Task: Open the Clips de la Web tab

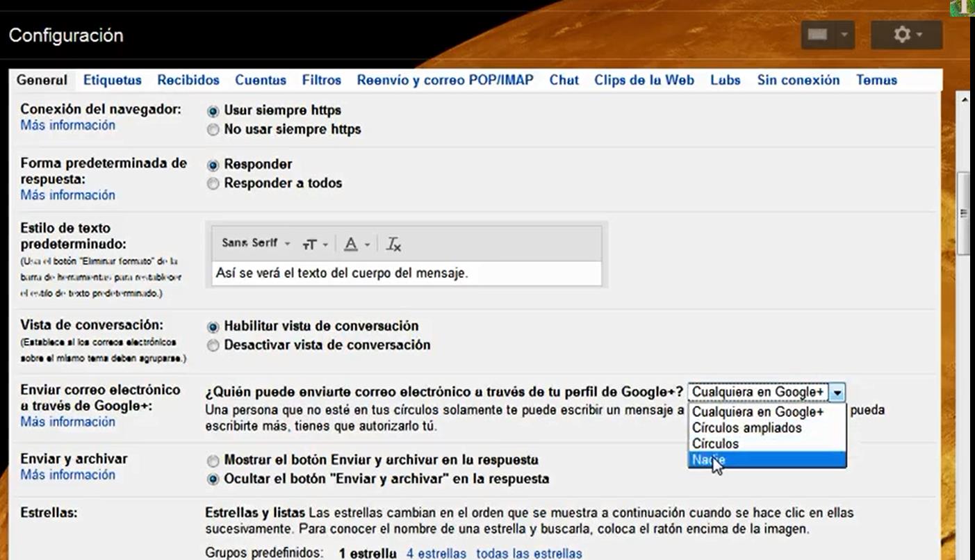Action: [644, 80]
